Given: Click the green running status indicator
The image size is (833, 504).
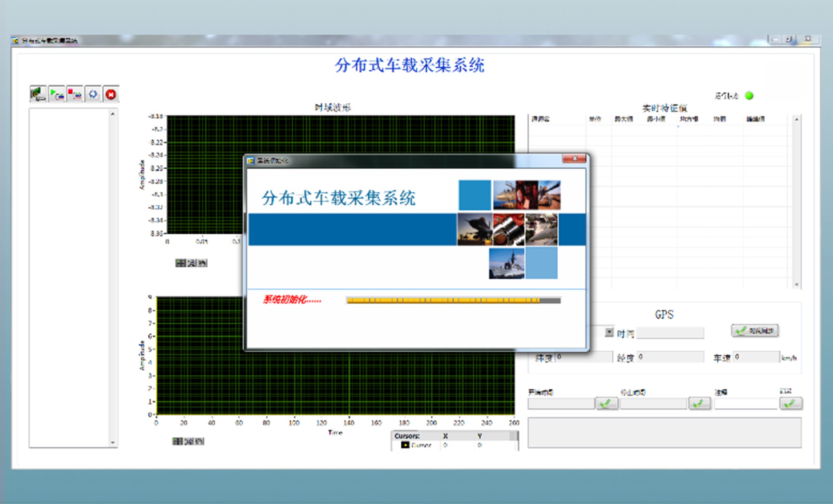Looking at the screenshot, I should 749,95.
